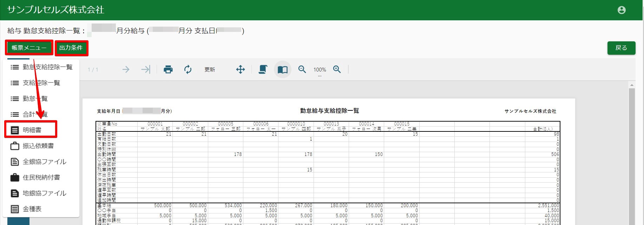Select 支給控除一覧 from the menu
644x225 pixels.
point(41,83)
